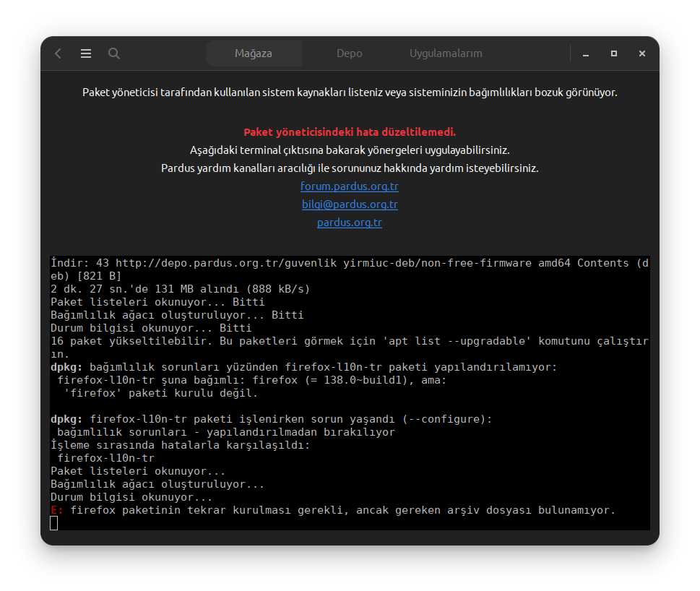700x591 pixels.
Task: Select '2 dk. 27 sn.'de 131 MB alındı' line
Action: point(181,289)
